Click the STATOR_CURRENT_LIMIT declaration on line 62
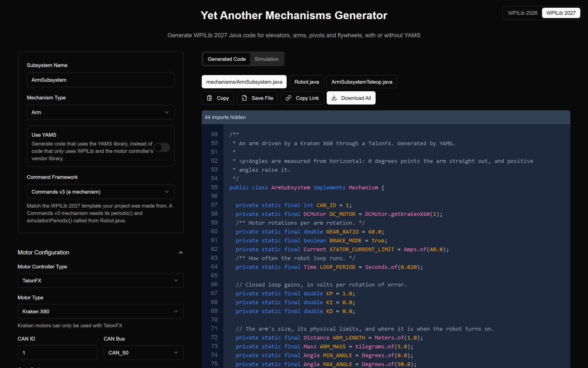This screenshot has height=368, width=588. 342,249
